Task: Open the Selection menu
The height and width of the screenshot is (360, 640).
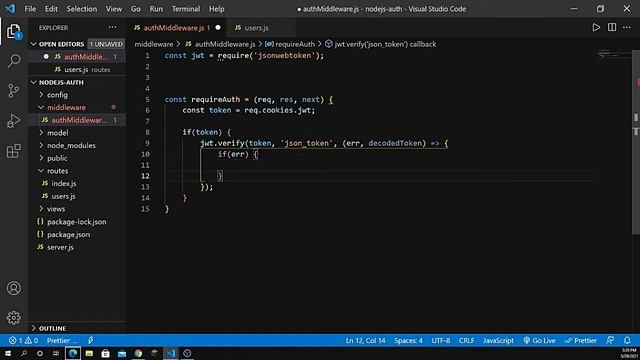Action: [82, 9]
